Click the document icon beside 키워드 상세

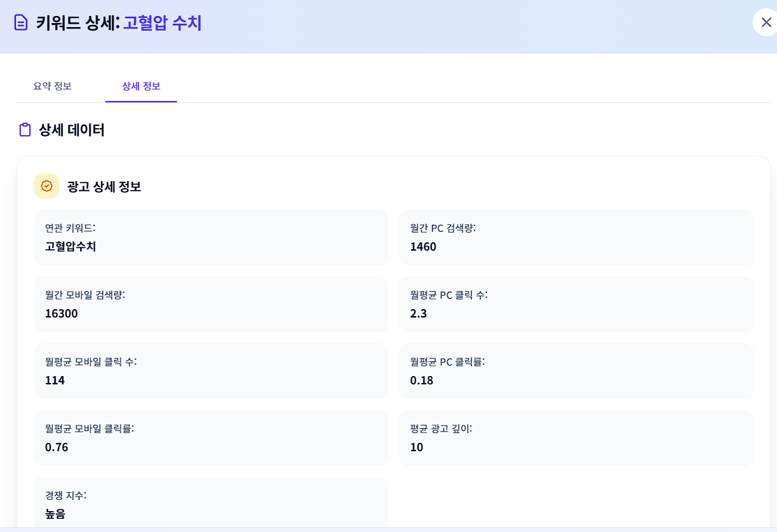click(21, 23)
